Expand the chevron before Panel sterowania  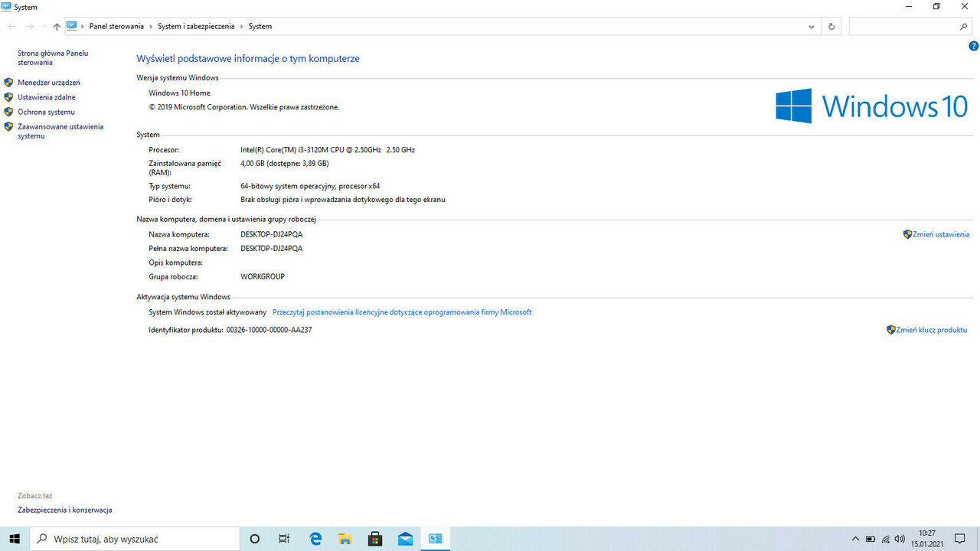[83, 26]
